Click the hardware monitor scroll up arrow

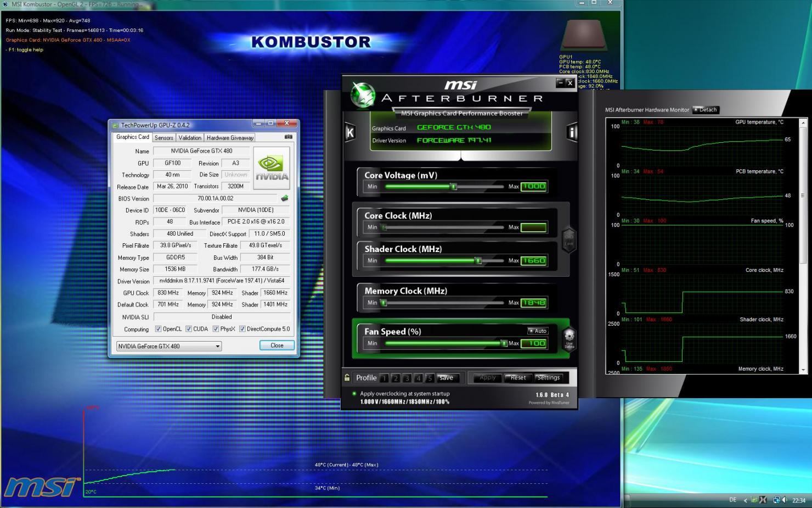pos(804,122)
